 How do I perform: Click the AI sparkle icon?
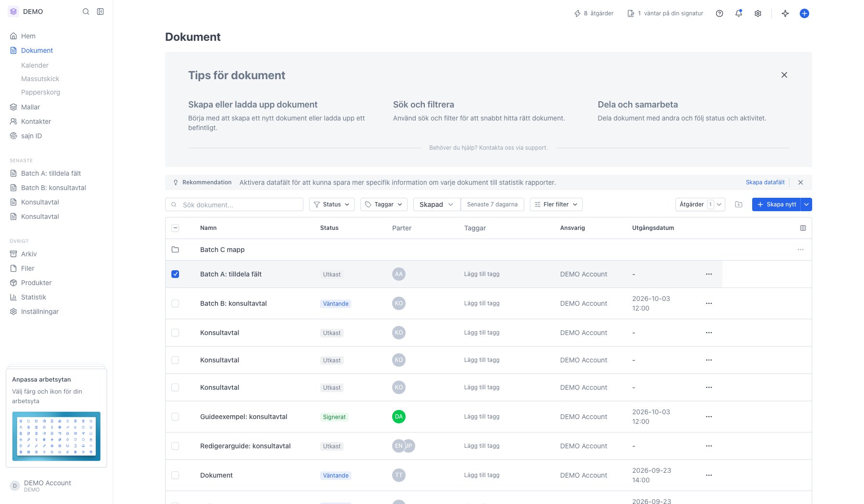tap(785, 13)
